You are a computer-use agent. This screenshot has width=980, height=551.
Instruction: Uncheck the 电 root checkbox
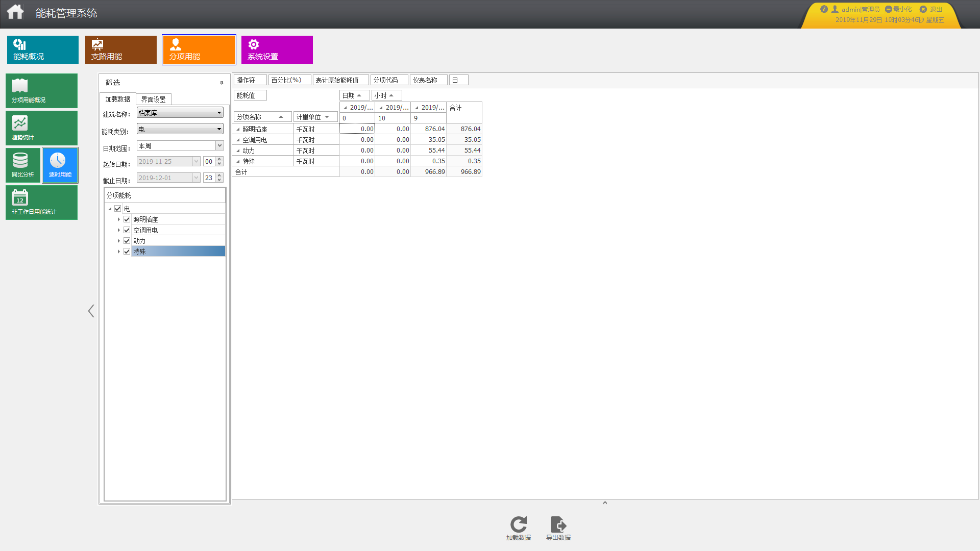point(118,209)
